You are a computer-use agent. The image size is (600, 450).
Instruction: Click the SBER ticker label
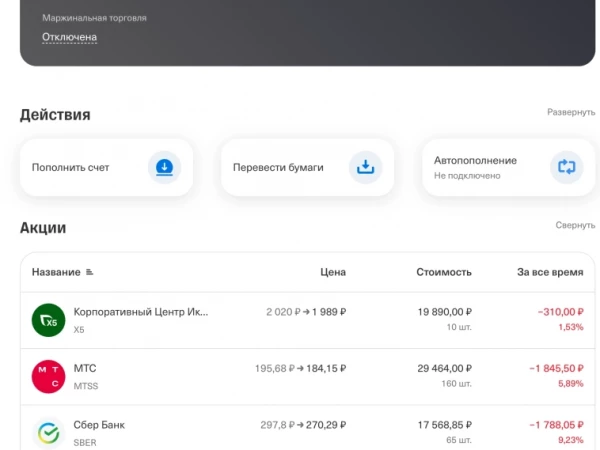coord(85,443)
